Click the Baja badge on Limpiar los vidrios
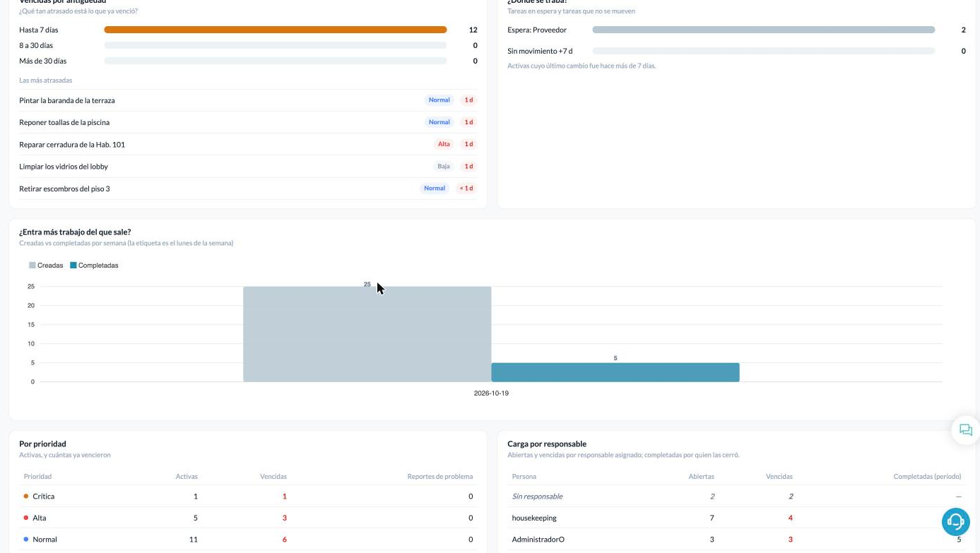 coord(444,167)
